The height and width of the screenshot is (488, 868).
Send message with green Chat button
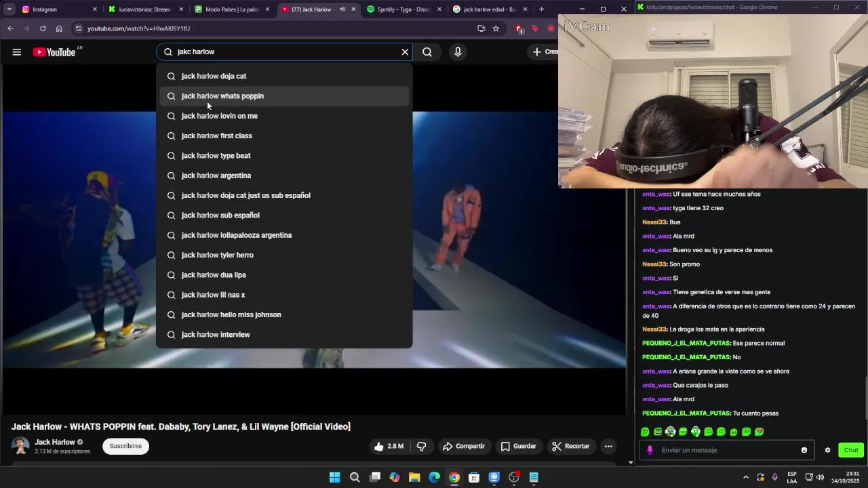[x=851, y=450]
